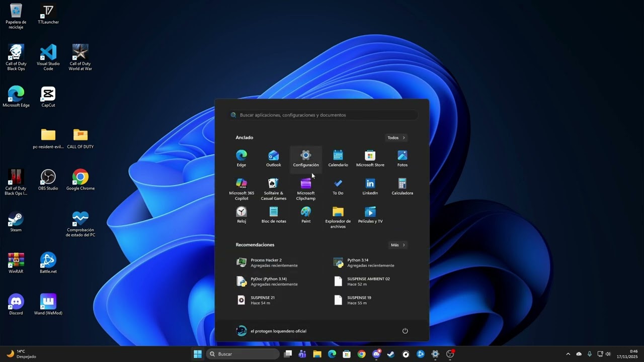This screenshot has width=644, height=362.
Task: Select Call of Duty World at War shortcut
Action: click(x=80, y=57)
